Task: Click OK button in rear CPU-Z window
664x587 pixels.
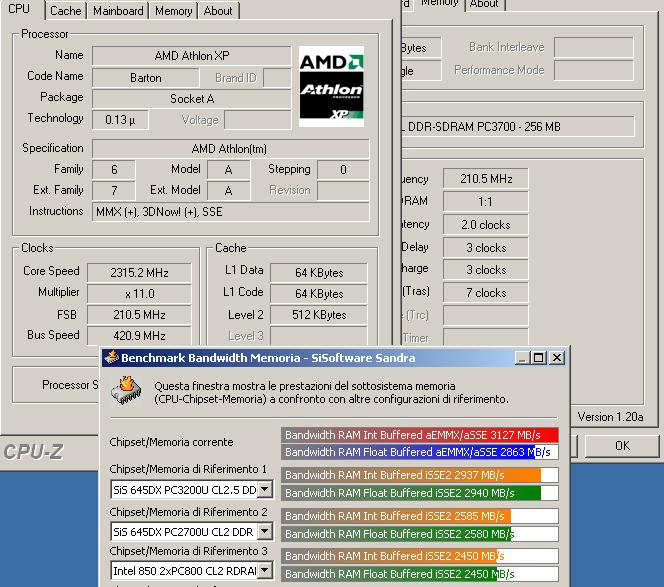Action: [622, 446]
